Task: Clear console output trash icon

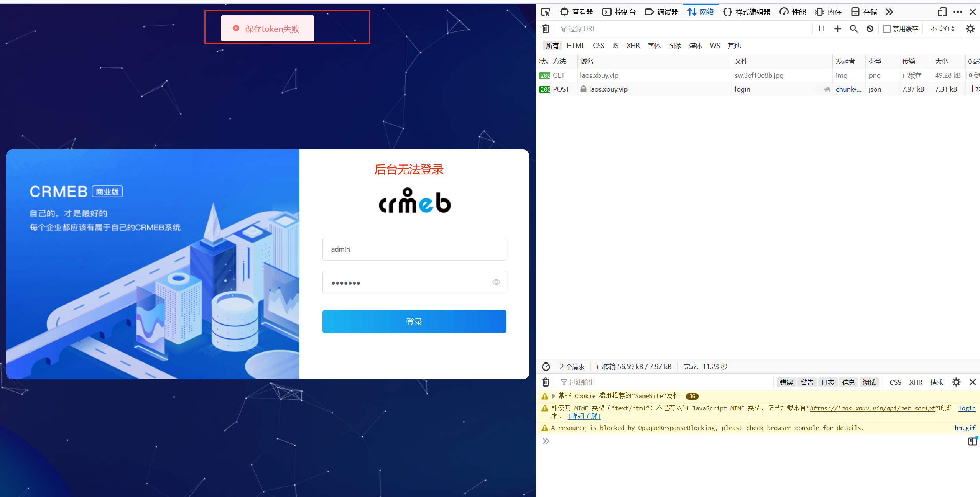Action: click(x=546, y=382)
